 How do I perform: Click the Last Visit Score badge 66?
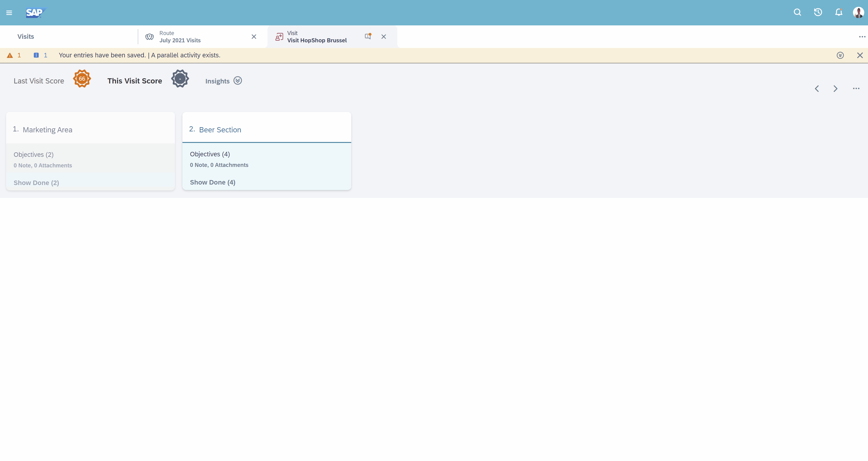click(x=82, y=79)
